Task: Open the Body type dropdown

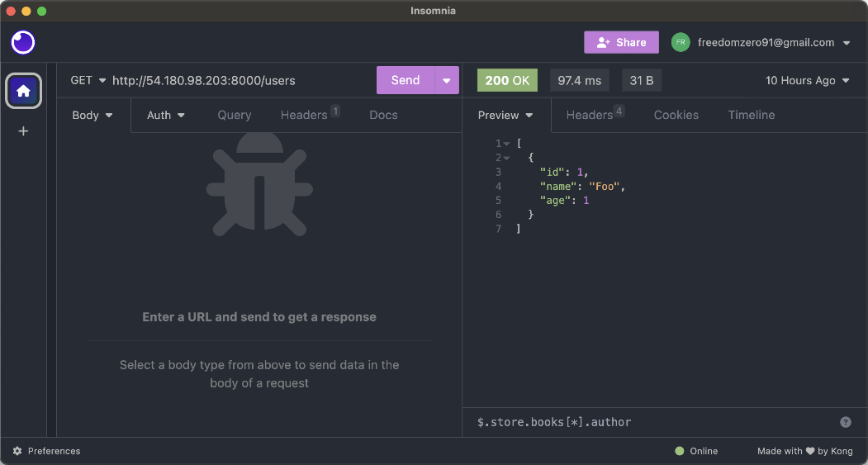Action: click(x=92, y=115)
